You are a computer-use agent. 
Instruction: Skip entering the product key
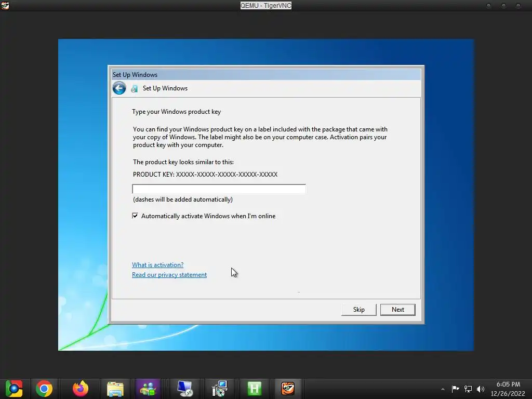(358, 310)
